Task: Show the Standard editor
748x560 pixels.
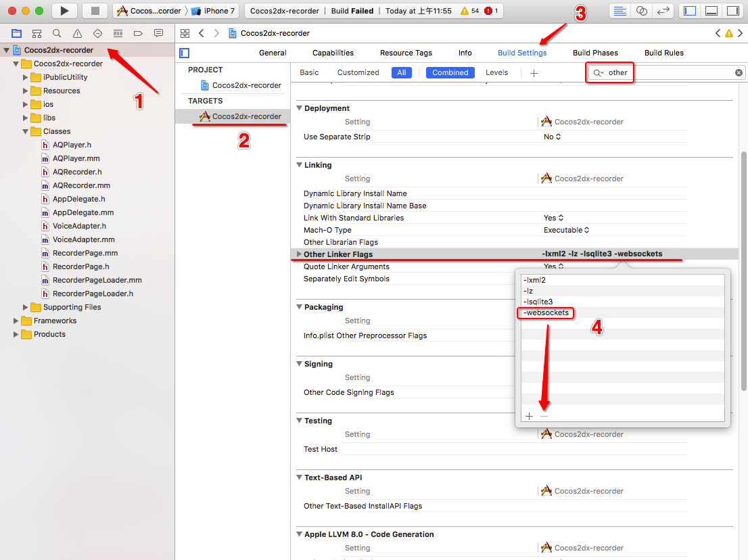Action: [x=620, y=11]
